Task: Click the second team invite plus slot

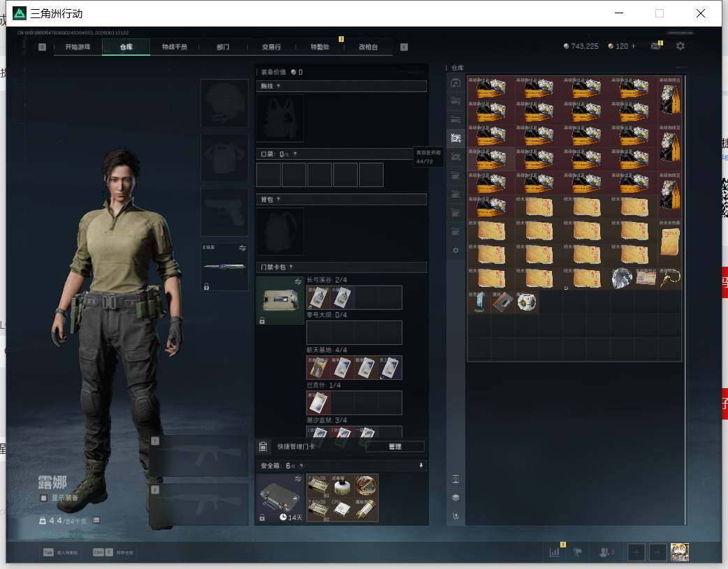Action: (657, 552)
